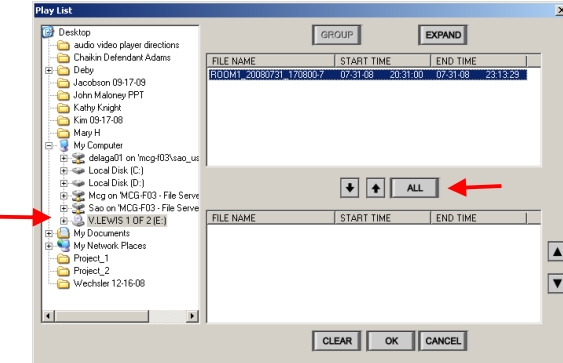Select the Deby folder icon
Screen dimensions: 563x363
[63, 70]
